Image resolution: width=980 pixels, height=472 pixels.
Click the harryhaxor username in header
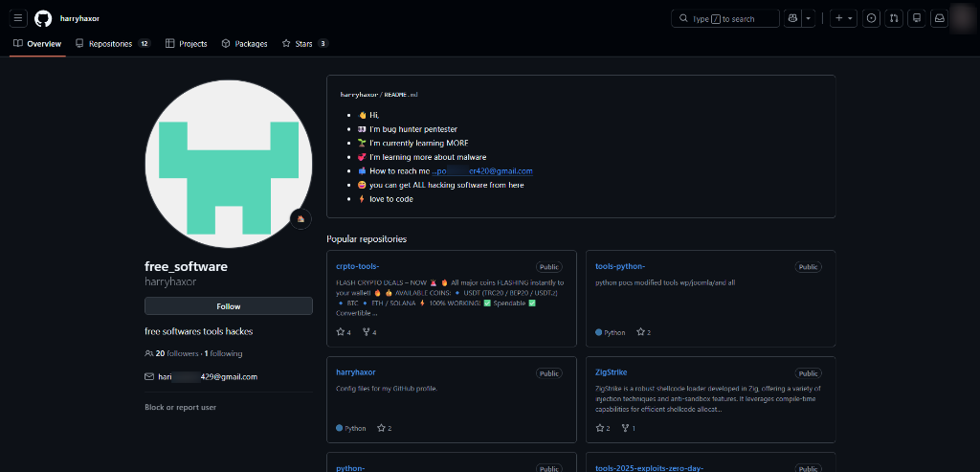click(x=78, y=19)
